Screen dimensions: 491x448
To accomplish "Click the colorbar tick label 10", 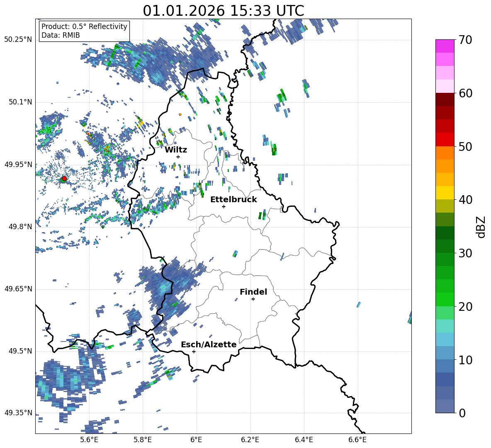I will 465,360.
